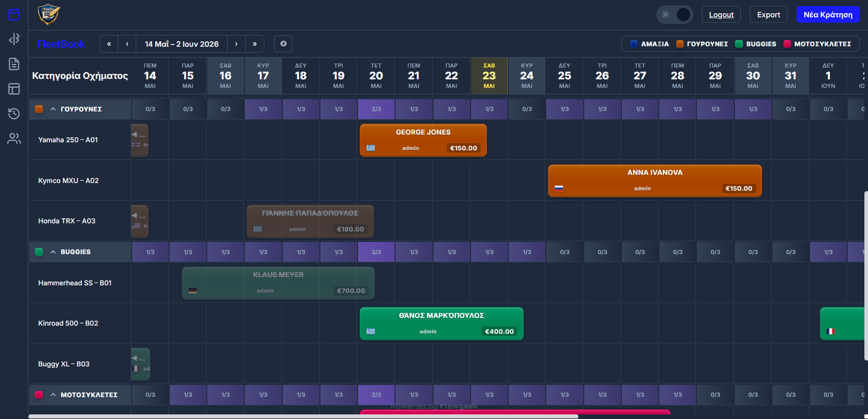Viewport: 868px width, 419px height.
Task: Open the history clock sidebar icon
Action: pos(14,113)
